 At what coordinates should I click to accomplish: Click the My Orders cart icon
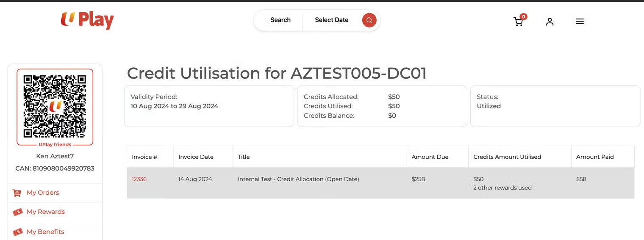coord(17,193)
